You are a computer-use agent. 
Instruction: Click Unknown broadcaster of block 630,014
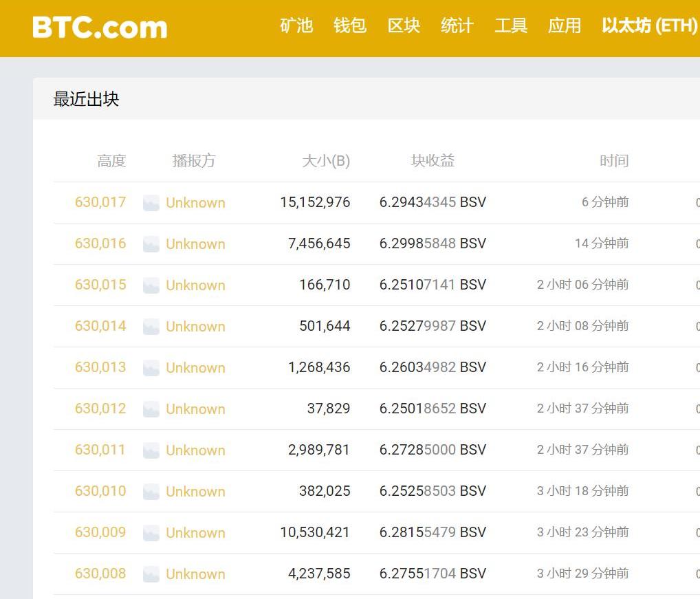(x=195, y=327)
